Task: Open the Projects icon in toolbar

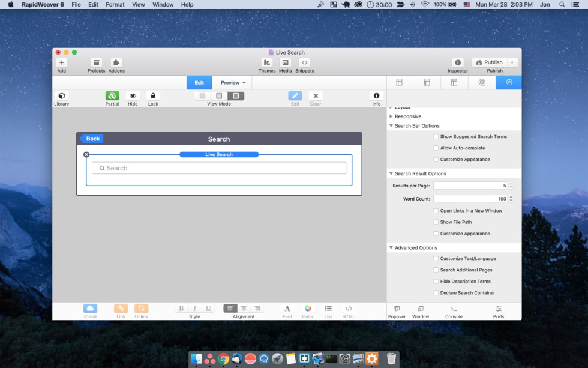Action: coord(97,62)
